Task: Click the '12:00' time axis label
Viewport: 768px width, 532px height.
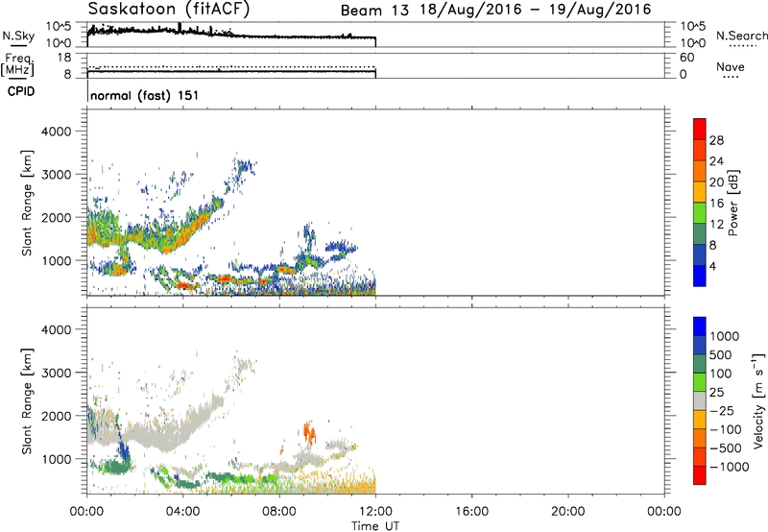Action: coord(375,512)
